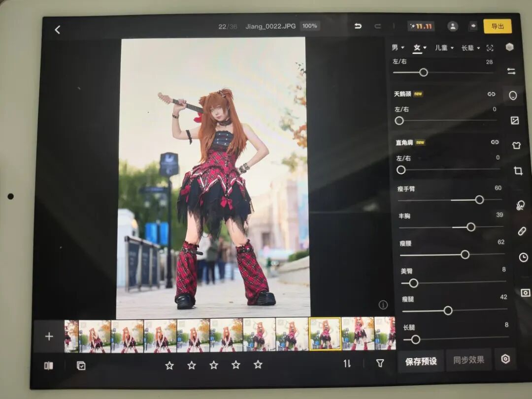Open the history clock icon

[x=523, y=257]
